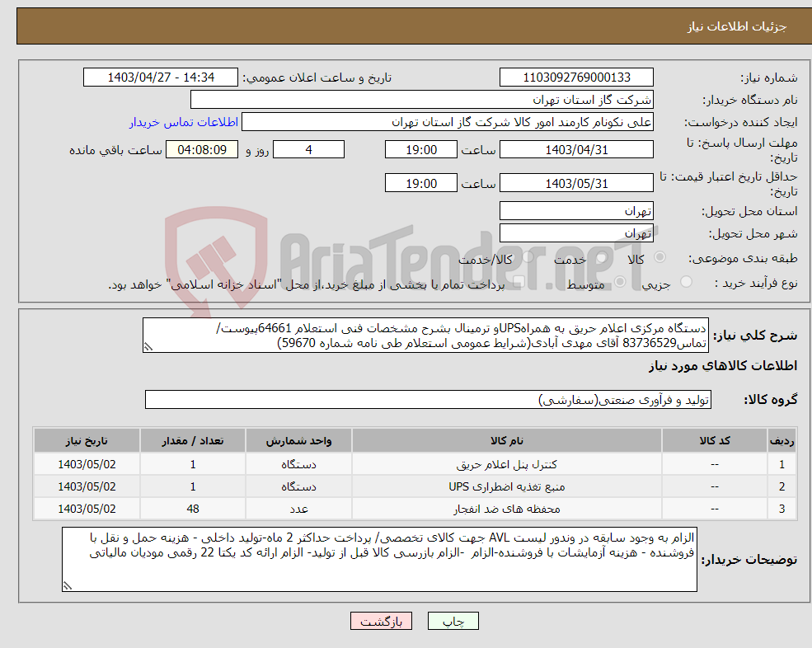Click the general need description textarea

pyautogui.click(x=425, y=336)
